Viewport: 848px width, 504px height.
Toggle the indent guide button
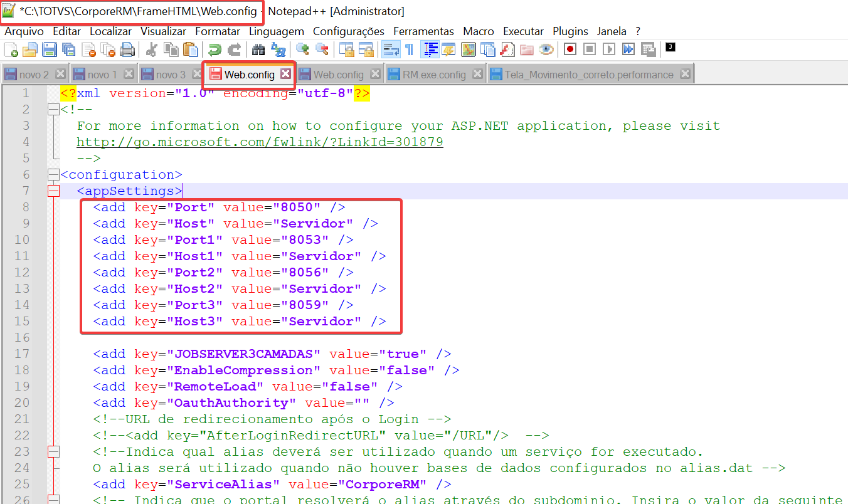point(430,50)
